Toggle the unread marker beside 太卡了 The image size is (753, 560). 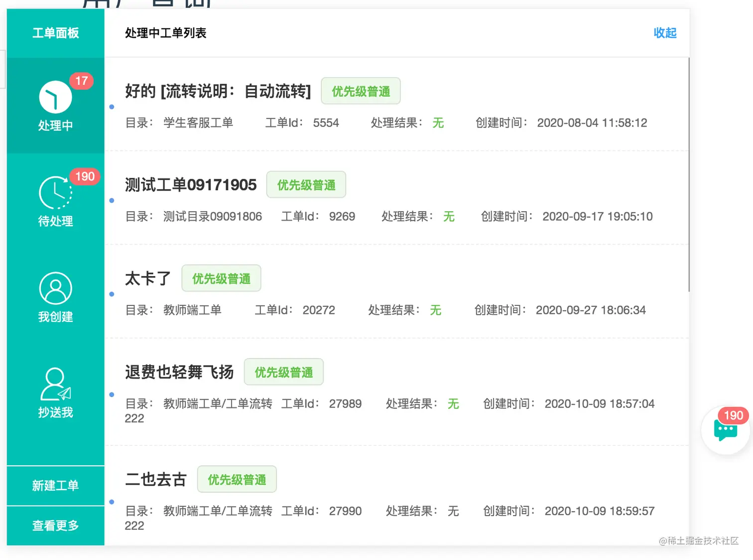pos(111,294)
